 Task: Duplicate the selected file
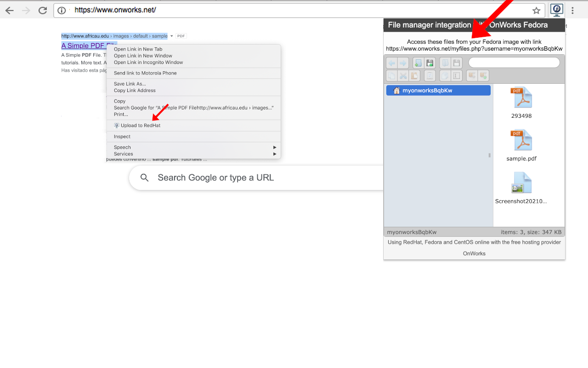point(445,75)
